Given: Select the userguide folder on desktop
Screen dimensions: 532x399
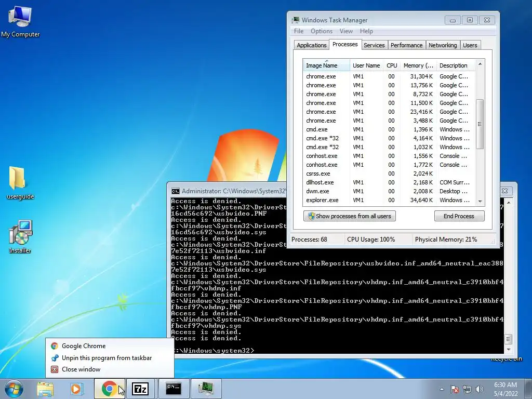Looking at the screenshot, I should (x=20, y=182).
